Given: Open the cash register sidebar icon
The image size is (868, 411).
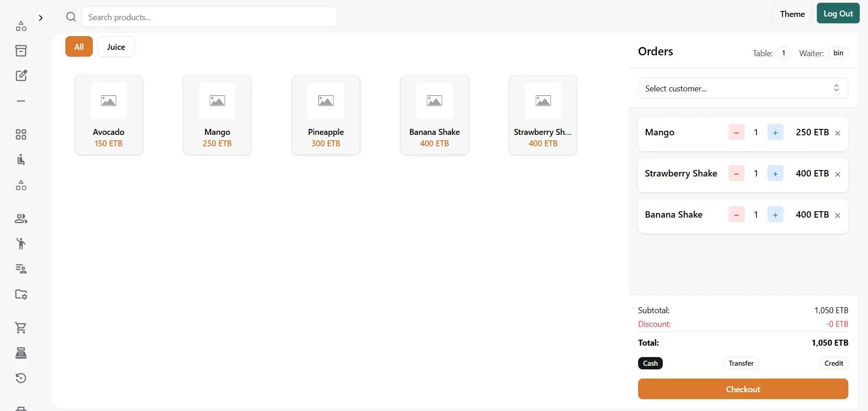Looking at the screenshot, I should (21, 353).
